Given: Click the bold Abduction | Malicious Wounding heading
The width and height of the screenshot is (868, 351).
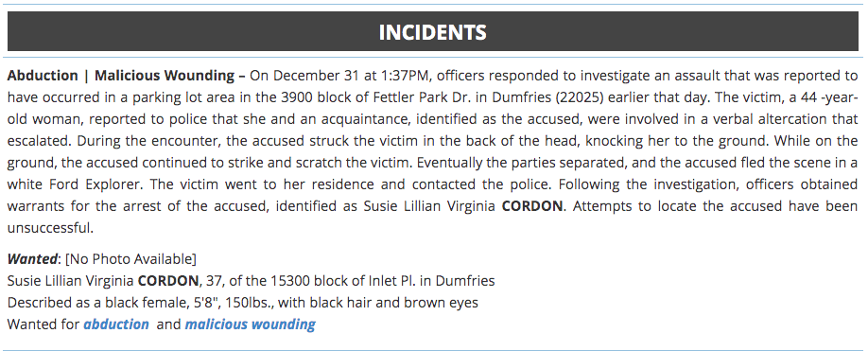Looking at the screenshot, I should point(121,76).
